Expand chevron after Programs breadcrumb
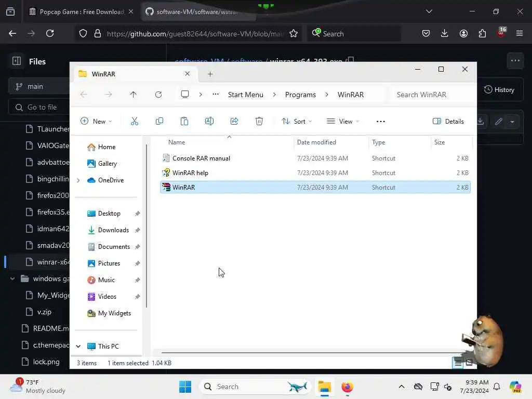The width and height of the screenshot is (532, 399). (x=326, y=95)
